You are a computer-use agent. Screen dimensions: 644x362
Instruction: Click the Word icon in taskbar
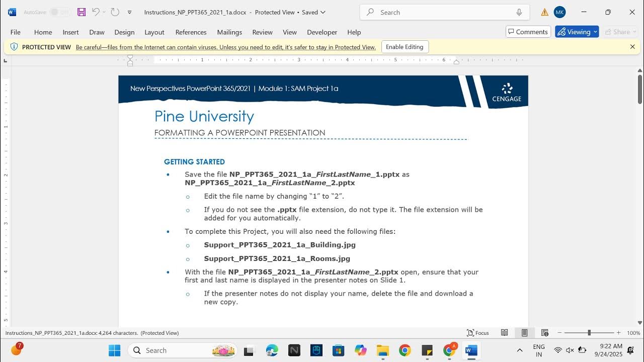471,350
